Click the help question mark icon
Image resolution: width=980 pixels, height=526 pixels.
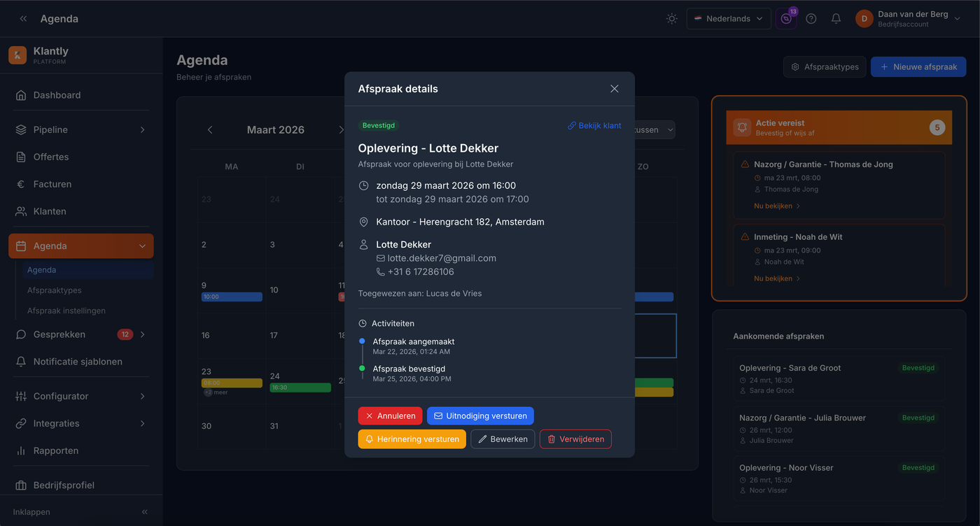(x=811, y=19)
